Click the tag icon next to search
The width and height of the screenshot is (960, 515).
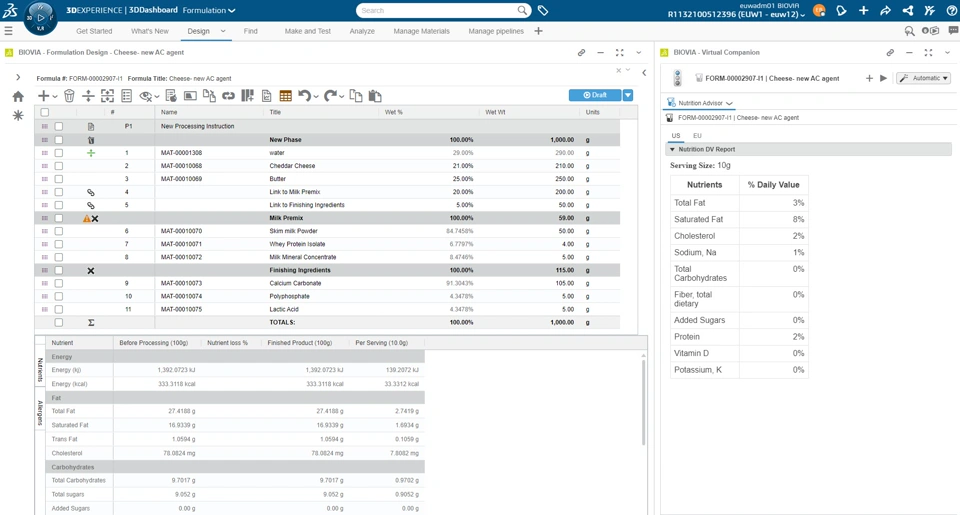coord(542,10)
